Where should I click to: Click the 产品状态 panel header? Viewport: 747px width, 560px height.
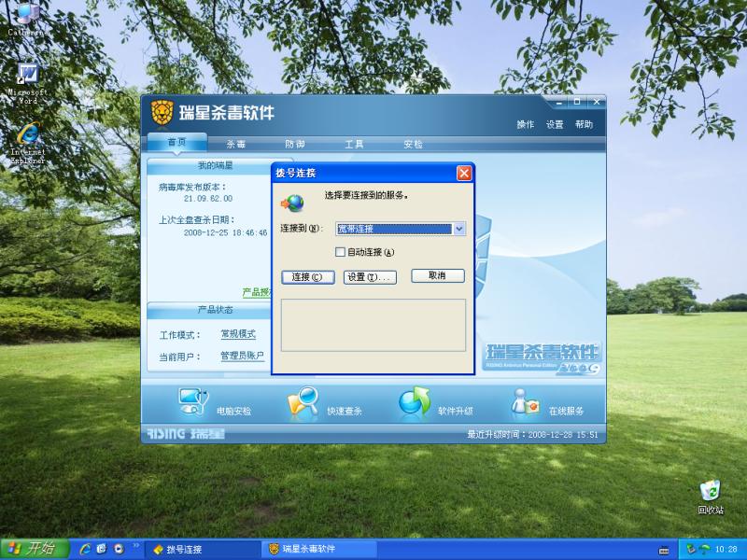(x=216, y=310)
